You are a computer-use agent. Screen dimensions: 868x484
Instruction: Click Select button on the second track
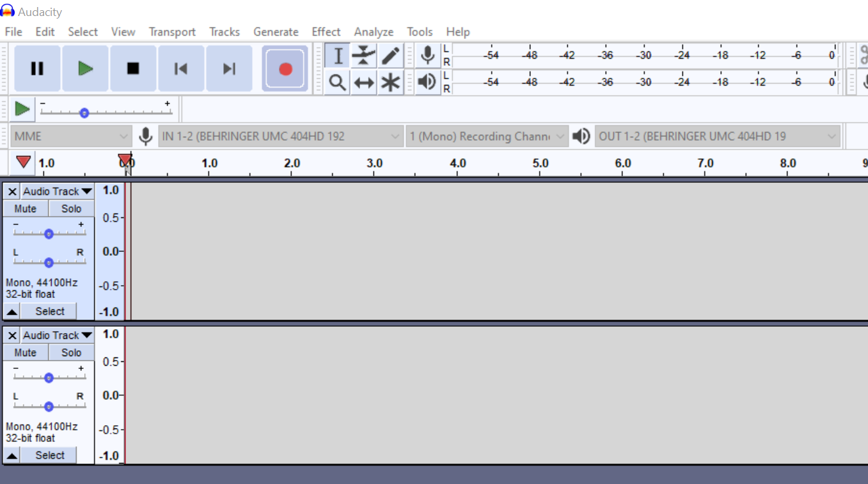tap(50, 455)
